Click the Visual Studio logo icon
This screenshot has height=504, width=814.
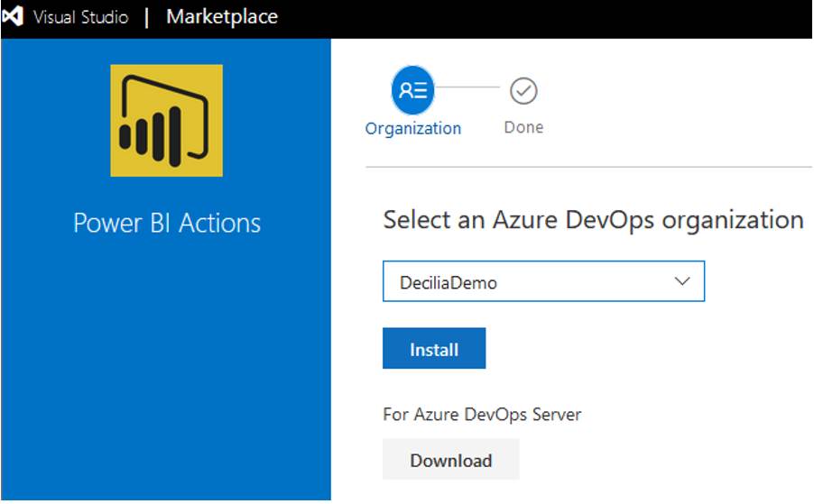[13, 16]
